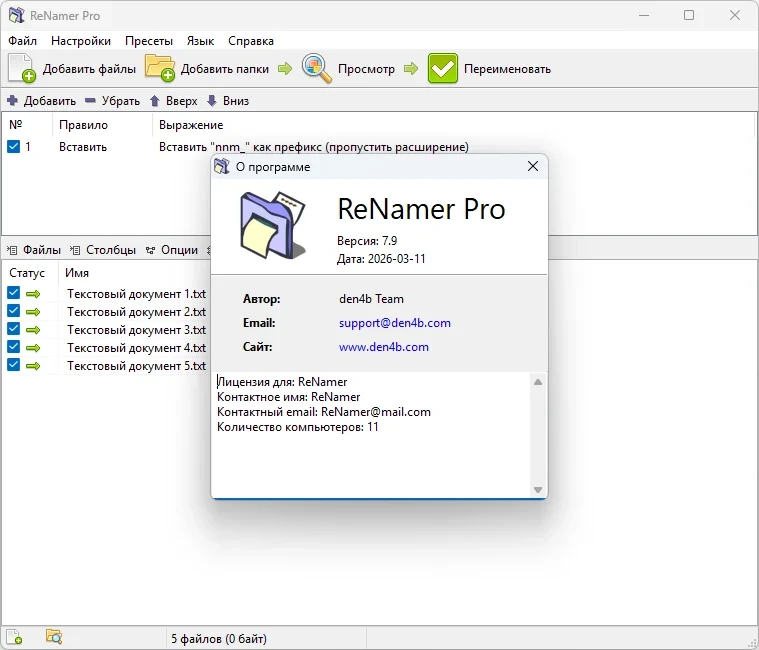Toggle checkbox for Текстовый документ 2.txt

point(14,311)
